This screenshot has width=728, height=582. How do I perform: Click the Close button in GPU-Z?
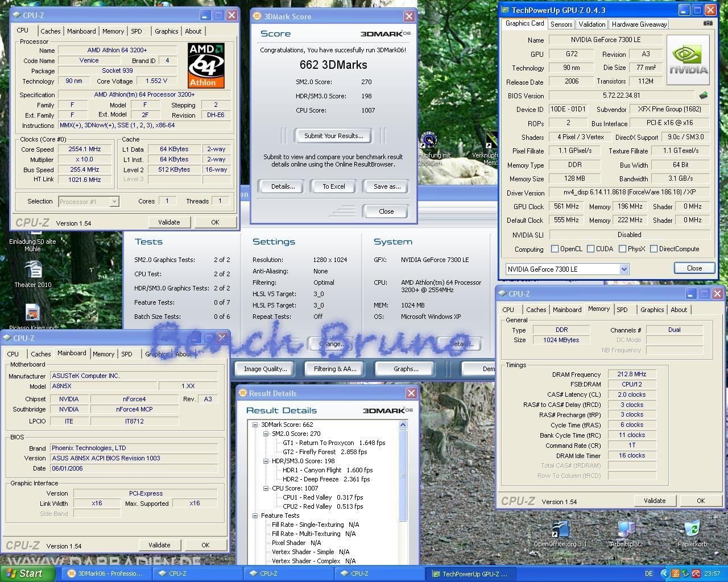694,268
